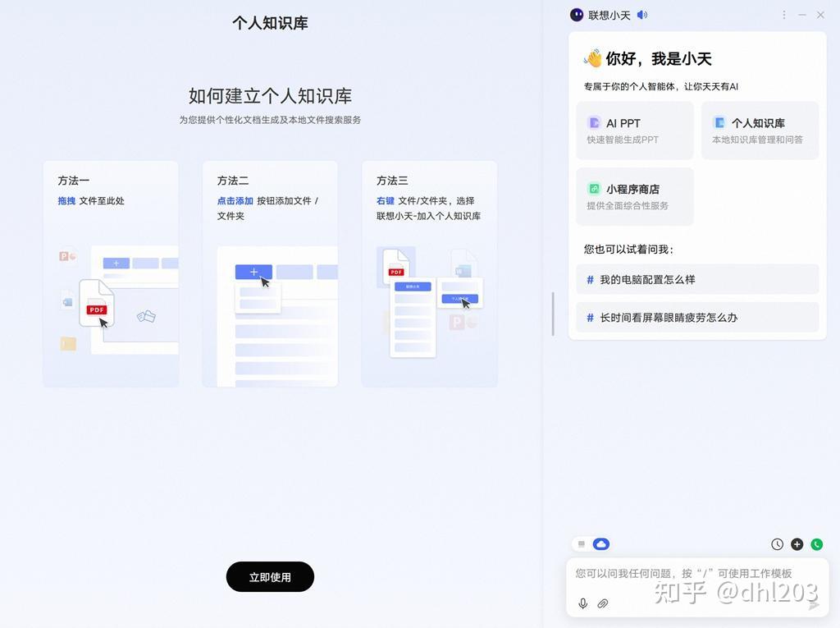The height and width of the screenshot is (628, 840).
Task: Click the 为您提供个性化文档生成 subtitle
Action: coord(270,120)
